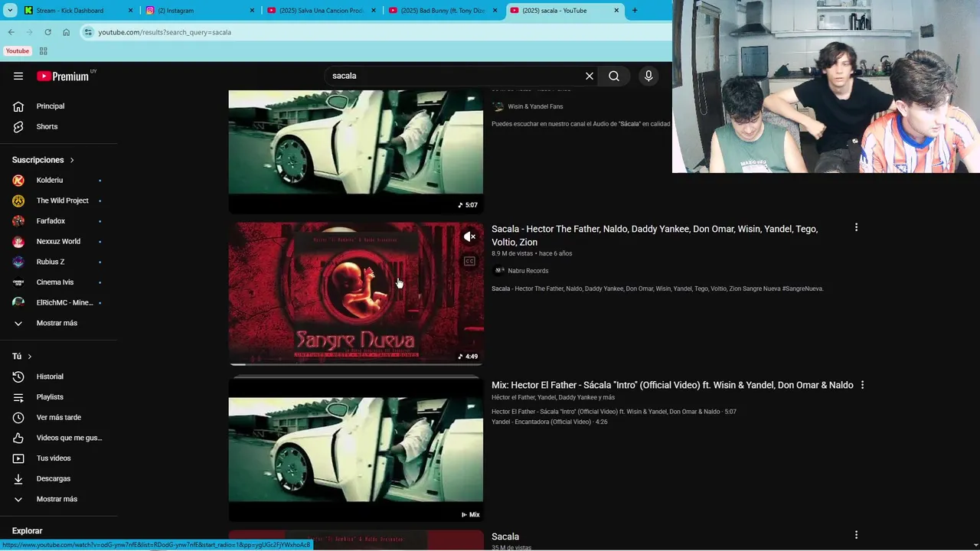Click the address bar URL
The image size is (980, 551).
(165, 32)
